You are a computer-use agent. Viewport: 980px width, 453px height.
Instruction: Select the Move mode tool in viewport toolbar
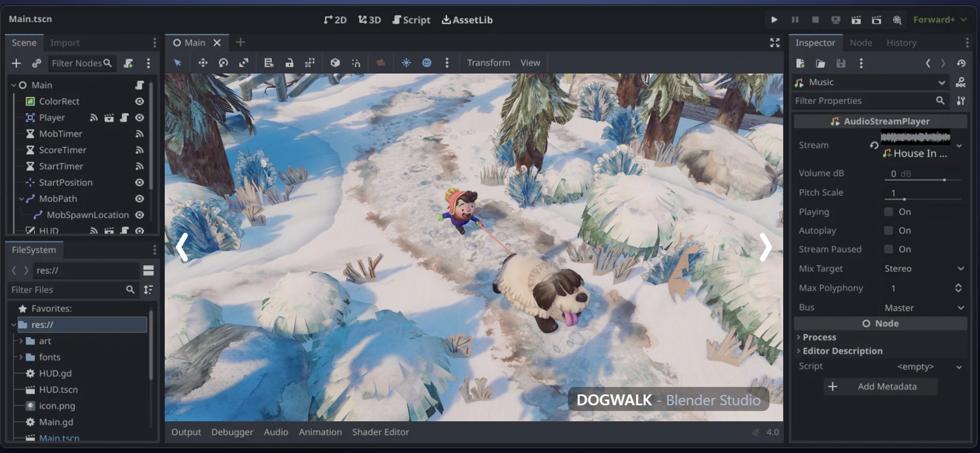pyautogui.click(x=203, y=63)
